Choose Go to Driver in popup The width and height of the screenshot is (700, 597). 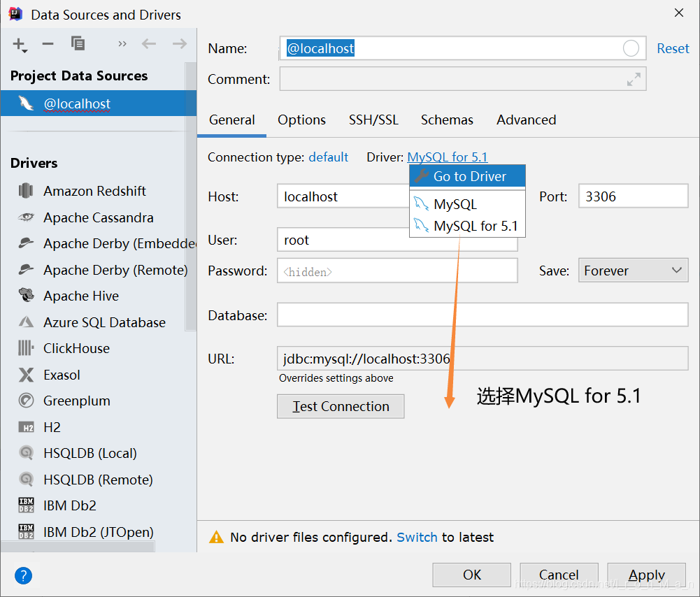pyautogui.click(x=467, y=176)
